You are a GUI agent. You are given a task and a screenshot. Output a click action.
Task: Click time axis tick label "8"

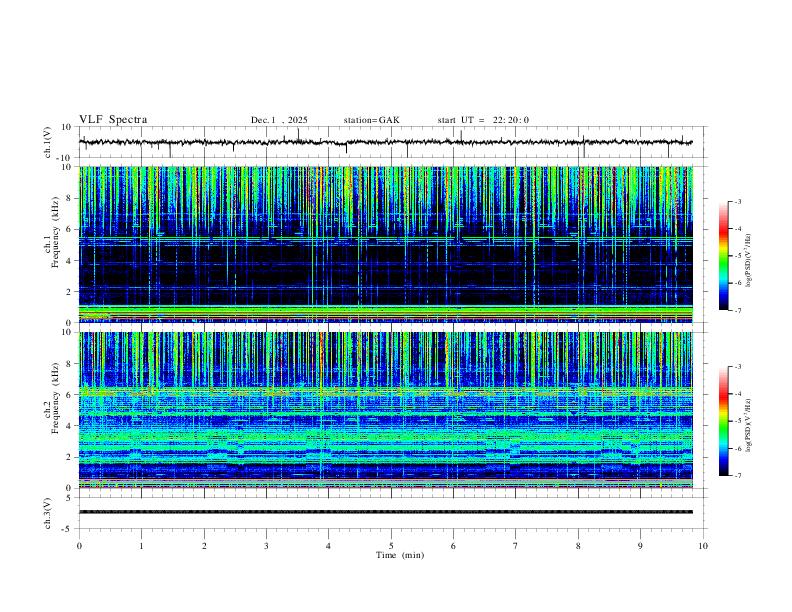578,546
